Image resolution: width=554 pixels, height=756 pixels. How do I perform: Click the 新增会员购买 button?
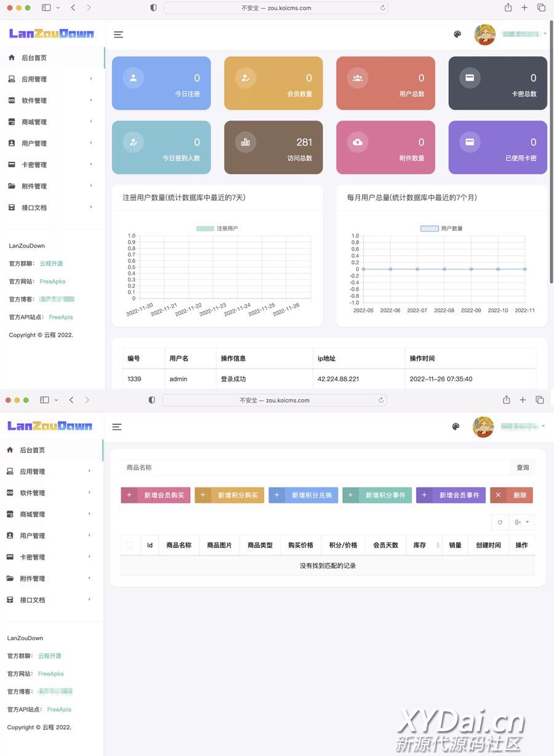[x=156, y=495]
